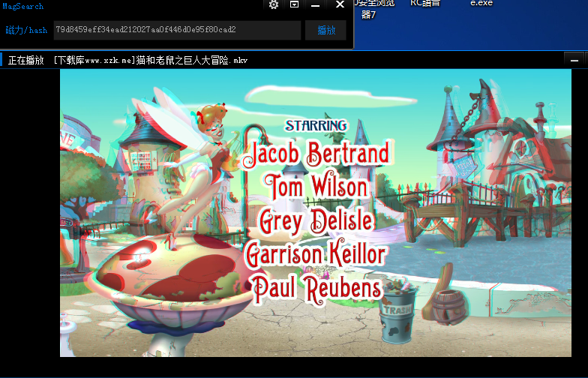The image size is (588, 378).
Task: Close the MagSearch window
Action: pyautogui.click(x=340, y=4)
